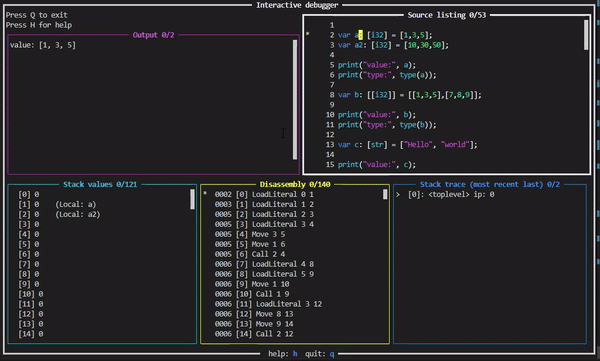600x361 pixels.
Task: Select source line 6 print type a
Action: [387, 75]
